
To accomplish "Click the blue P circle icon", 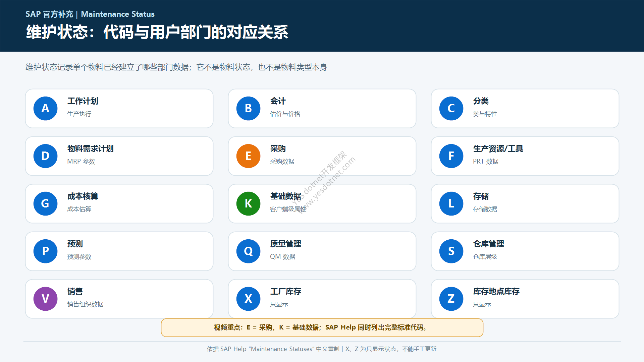I will coord(45,251).
